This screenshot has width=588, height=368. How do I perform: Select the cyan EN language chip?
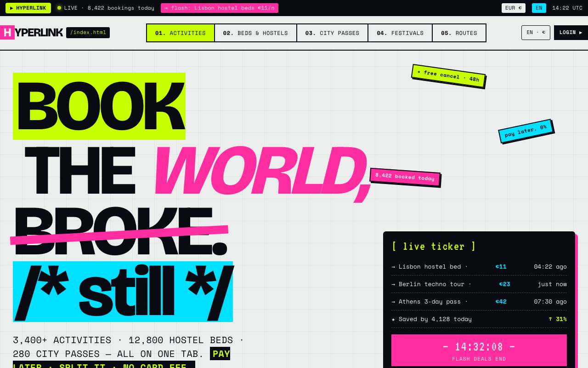point(539,8)
